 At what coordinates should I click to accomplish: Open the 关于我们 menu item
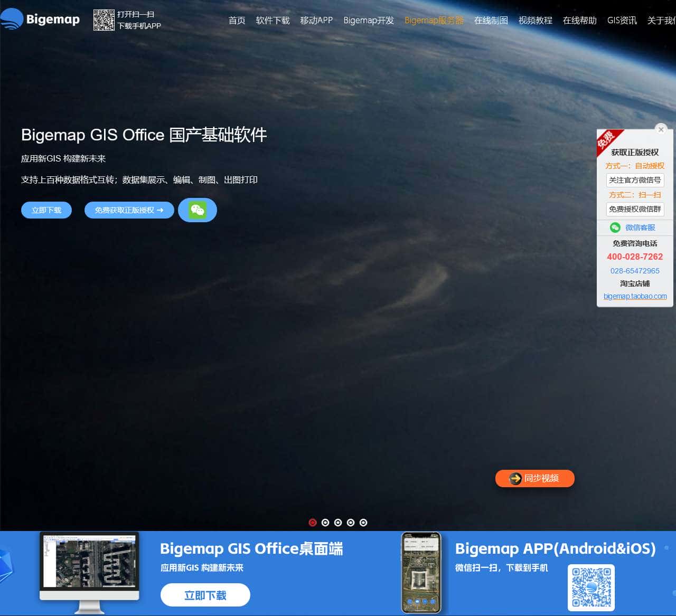pos(662,20)
